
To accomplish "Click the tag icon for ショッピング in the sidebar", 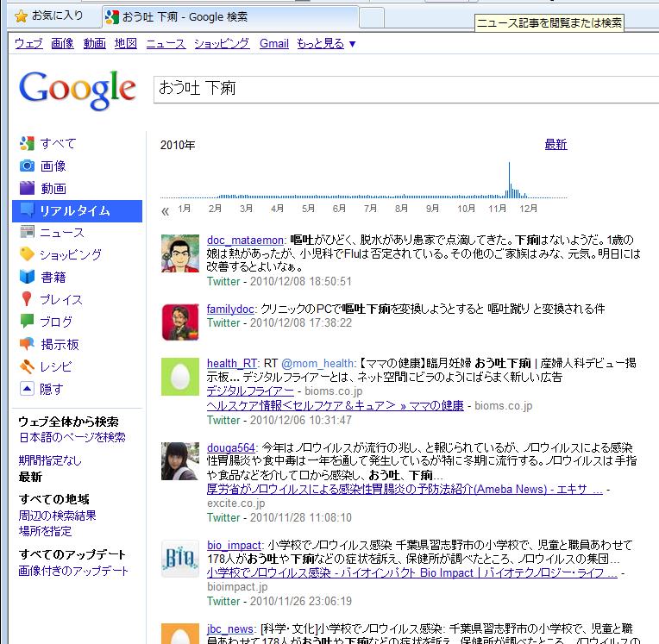I will pos(27,253).
